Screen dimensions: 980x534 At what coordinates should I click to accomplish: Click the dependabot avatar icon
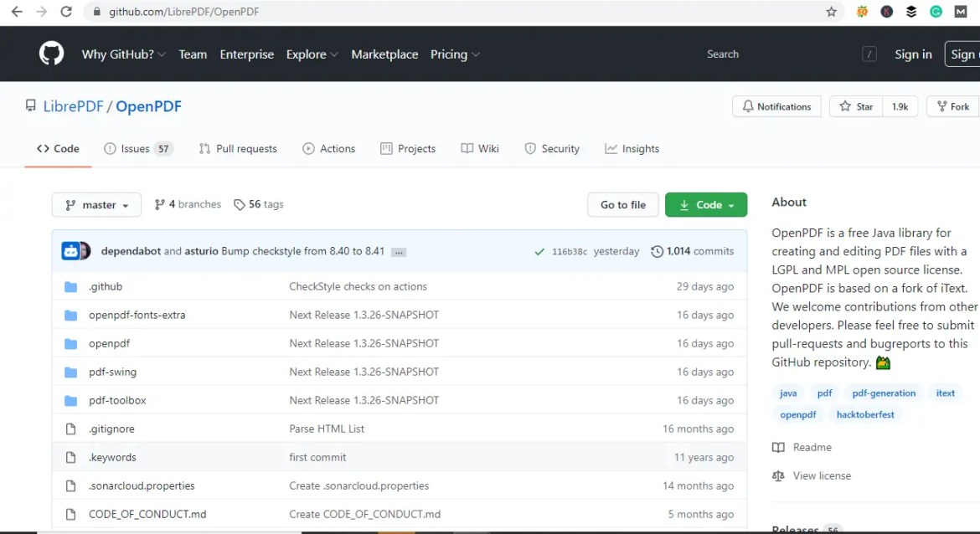(70, 251)
